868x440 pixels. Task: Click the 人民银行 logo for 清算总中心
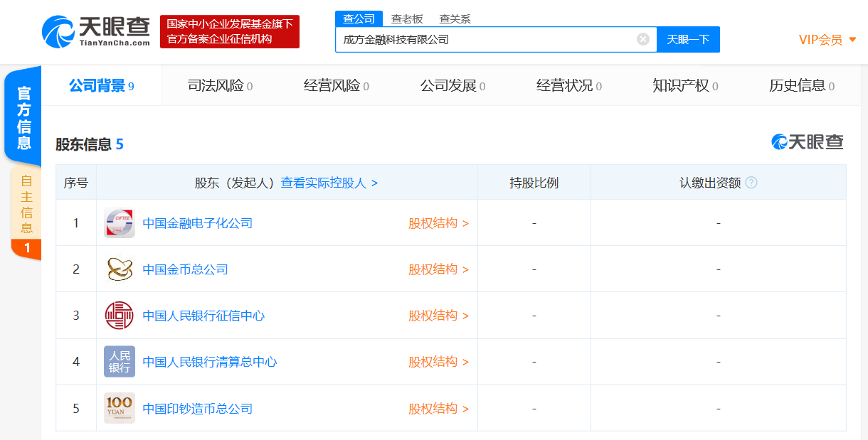(119, 361)
